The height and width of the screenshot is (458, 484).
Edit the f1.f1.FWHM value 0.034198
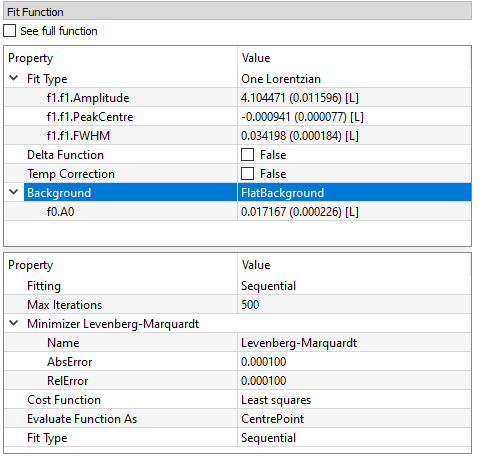point(354,136)
